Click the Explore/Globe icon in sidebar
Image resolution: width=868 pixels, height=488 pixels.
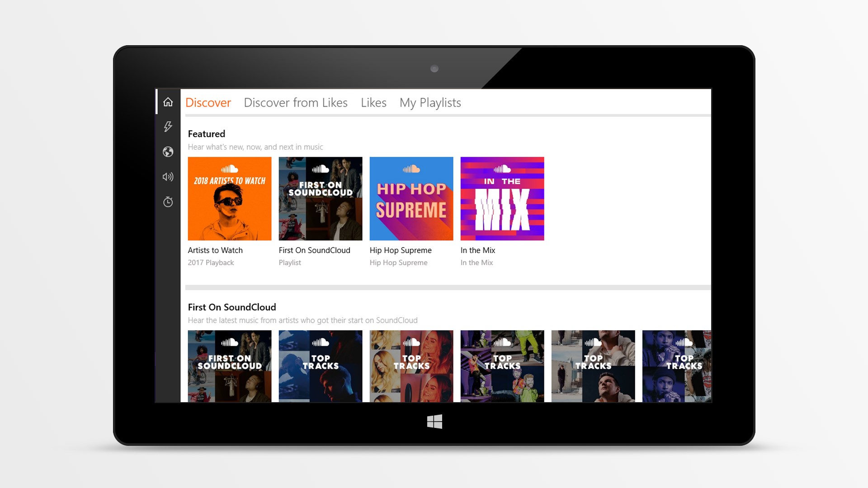(168, 151)
